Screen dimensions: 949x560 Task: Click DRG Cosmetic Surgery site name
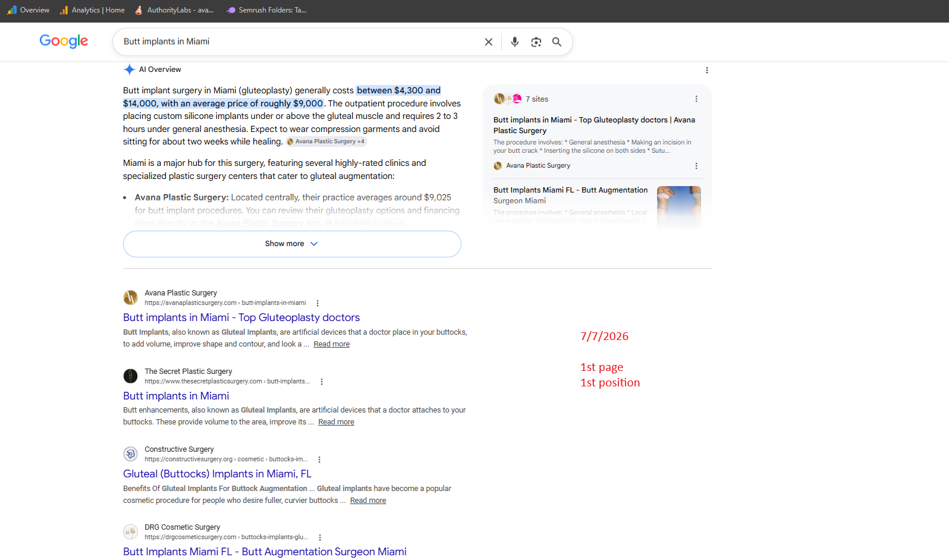[182, 527]
